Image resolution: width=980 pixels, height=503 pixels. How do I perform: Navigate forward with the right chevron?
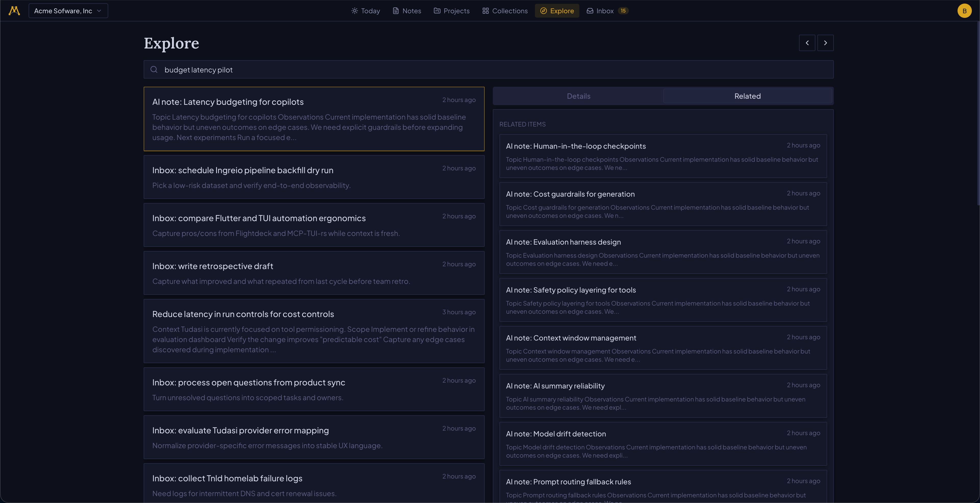(826, 43)
